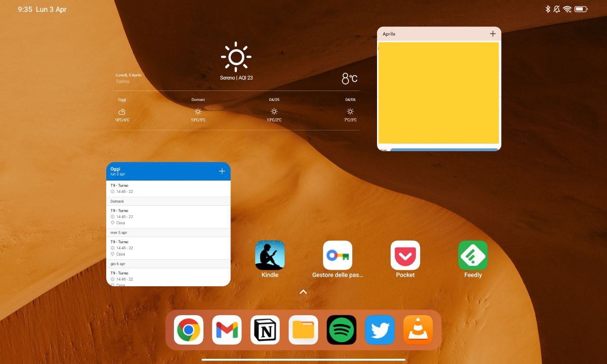Open Gmail from the dock
The image size is (607, 364).
(227, 330)
